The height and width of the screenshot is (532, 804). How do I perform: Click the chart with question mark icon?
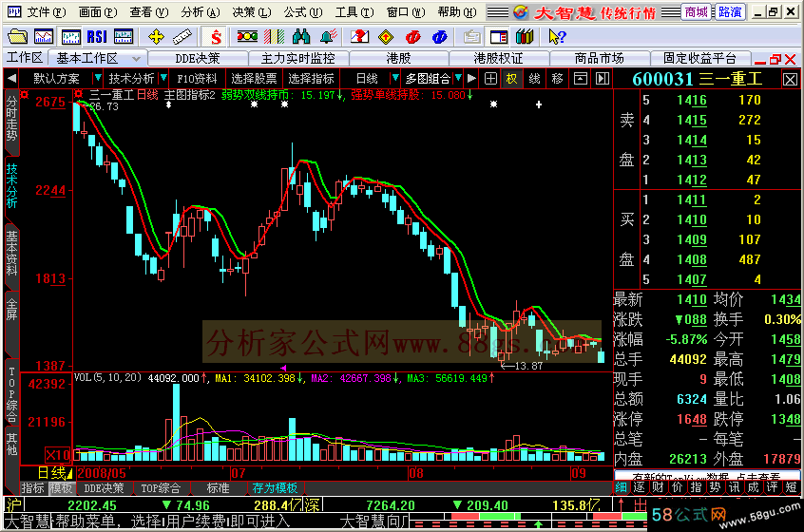pos(359,37)
